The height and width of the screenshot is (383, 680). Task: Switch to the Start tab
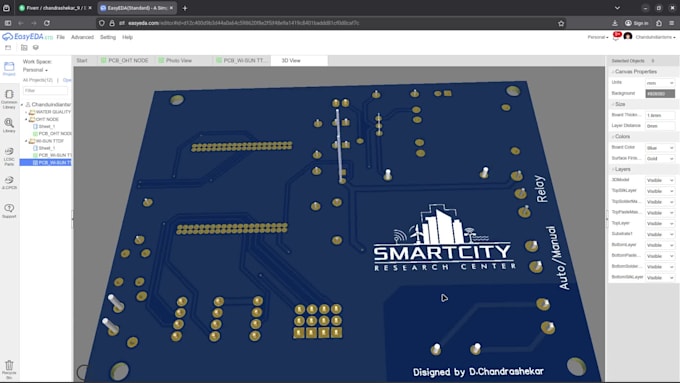(82, 61)
